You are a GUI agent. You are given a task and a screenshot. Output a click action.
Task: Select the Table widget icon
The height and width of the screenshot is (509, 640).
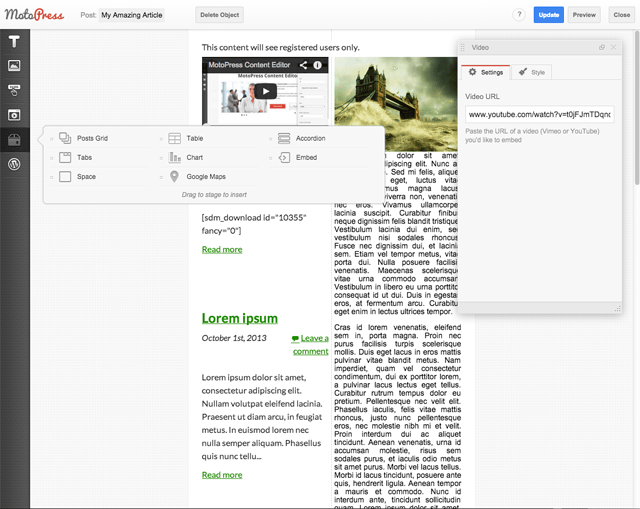174,138
